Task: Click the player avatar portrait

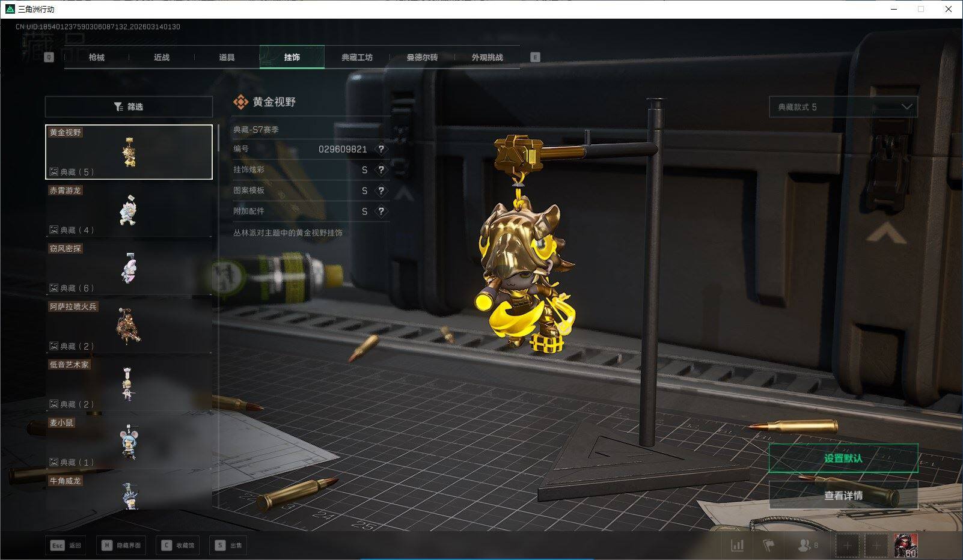Action: [x=905, y=546]
